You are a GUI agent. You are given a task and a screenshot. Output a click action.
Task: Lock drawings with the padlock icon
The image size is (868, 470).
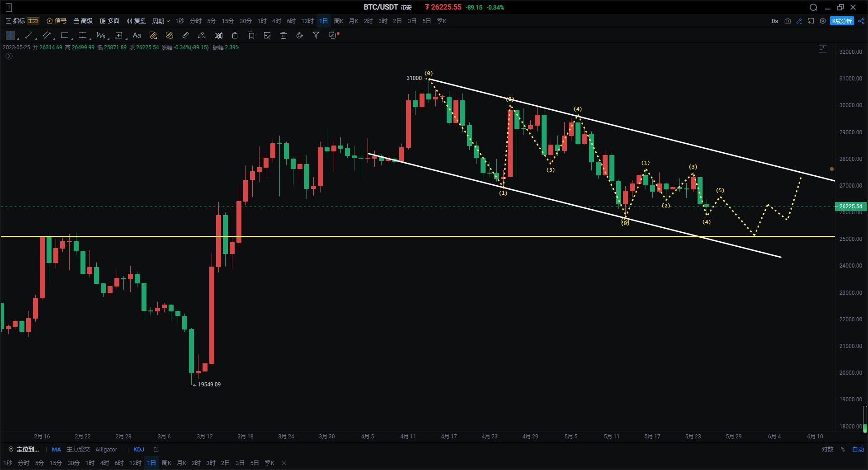[x=235, y=35]
